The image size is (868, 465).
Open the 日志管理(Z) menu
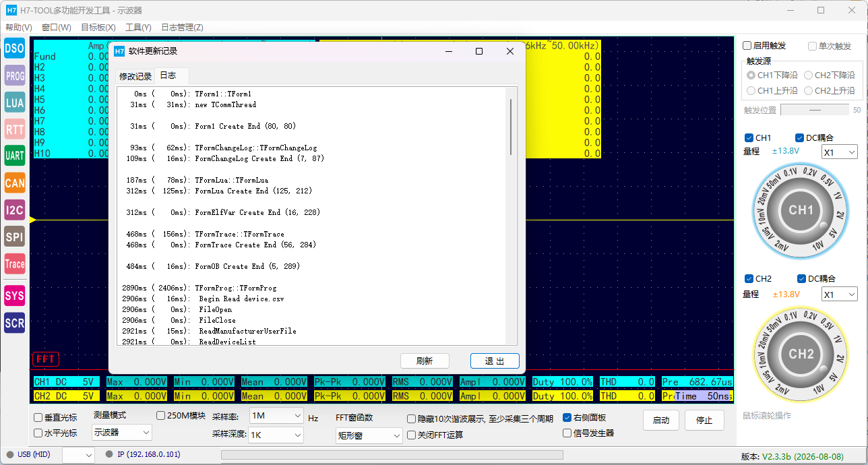tap(182, 28)
